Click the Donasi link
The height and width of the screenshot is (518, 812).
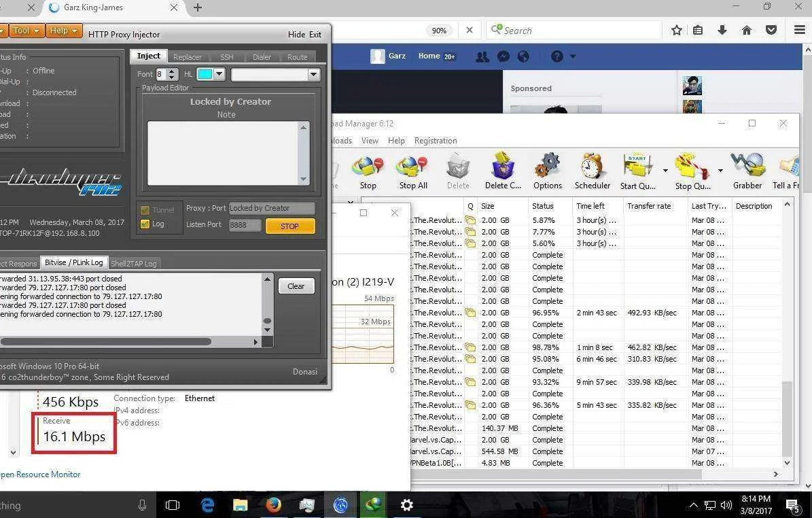pos(305,371)
